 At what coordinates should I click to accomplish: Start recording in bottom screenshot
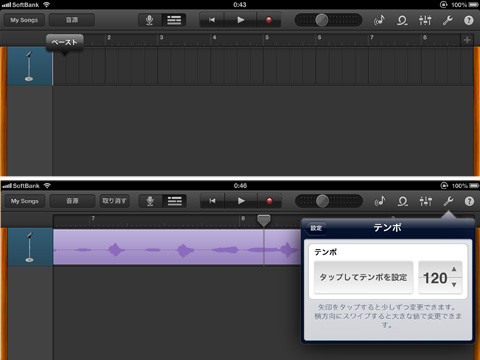point(269,201)
